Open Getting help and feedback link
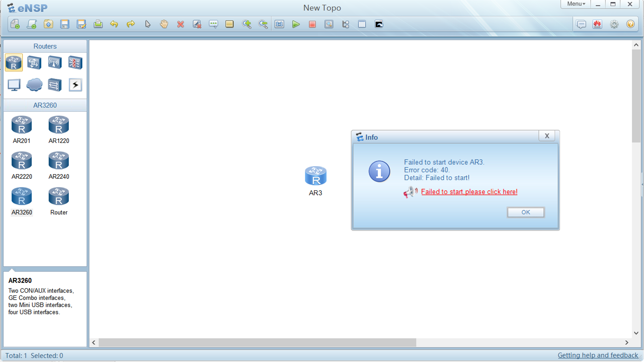 [x=598, y=355]
